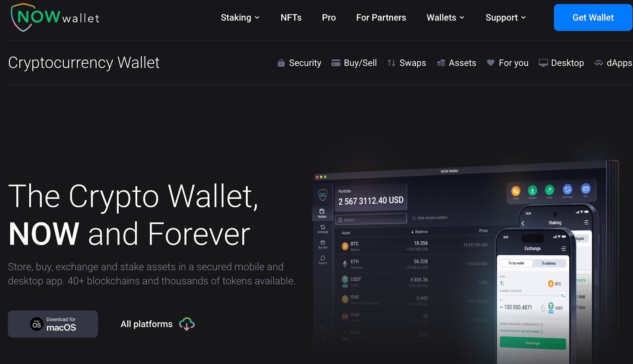Click the USDT currency selector on the phone
This screenshot has height=364, width=633.
coord(555,307)
